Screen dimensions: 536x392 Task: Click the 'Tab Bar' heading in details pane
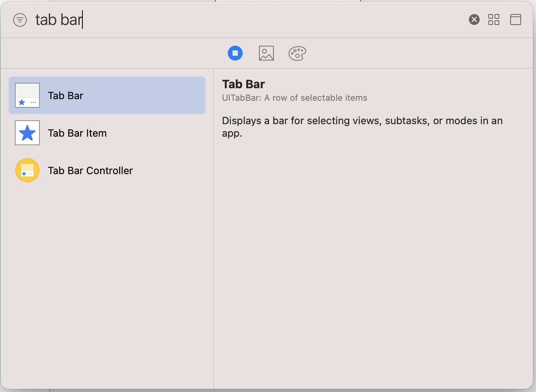(243, 84)
